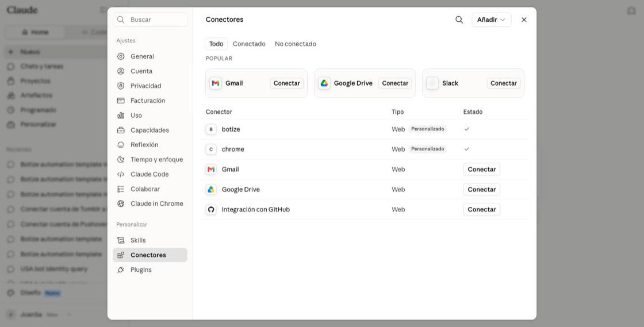Click the search magnifier icon beside Añadir
Screen dimensions: 644x327
(x=459, y=20)
